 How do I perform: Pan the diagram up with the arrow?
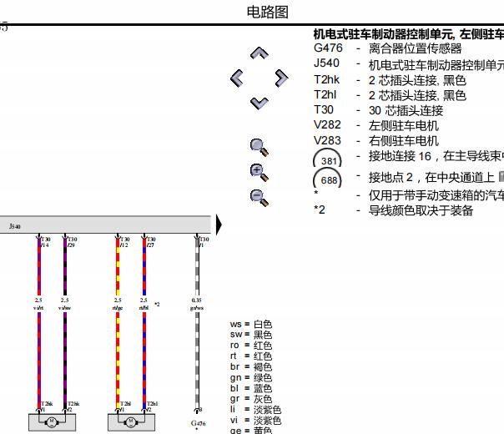pyautogui.click(x=260, y=53)
